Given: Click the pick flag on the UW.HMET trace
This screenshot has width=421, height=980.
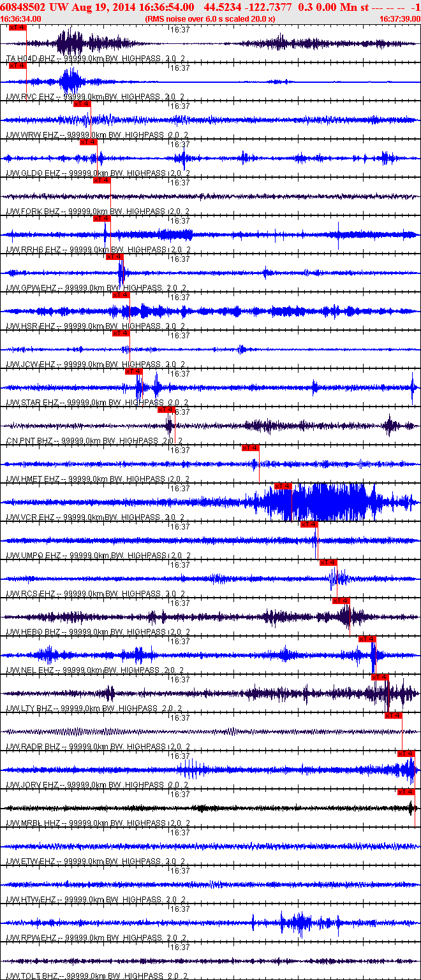Looking at the screenshot, I should [x=251, y=448].
